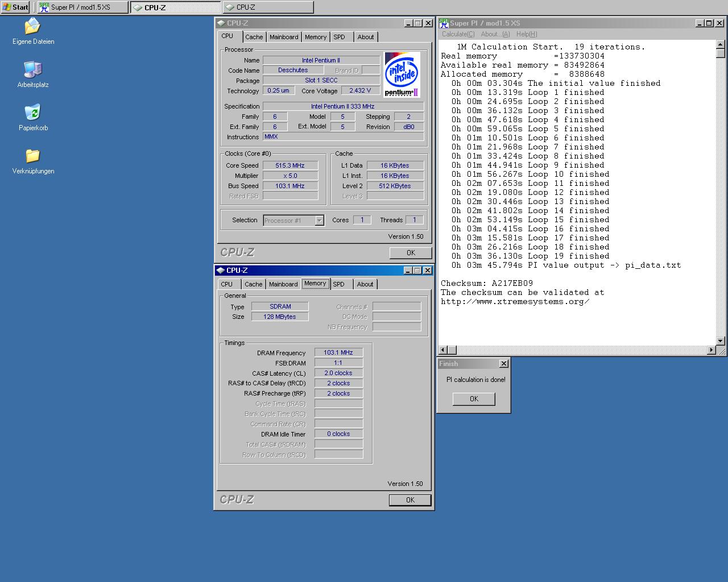The height and width of the screenshot is (582, 728).
Task: Click the 2.0 clocks CAS latency value
Action: pos(338,373)
